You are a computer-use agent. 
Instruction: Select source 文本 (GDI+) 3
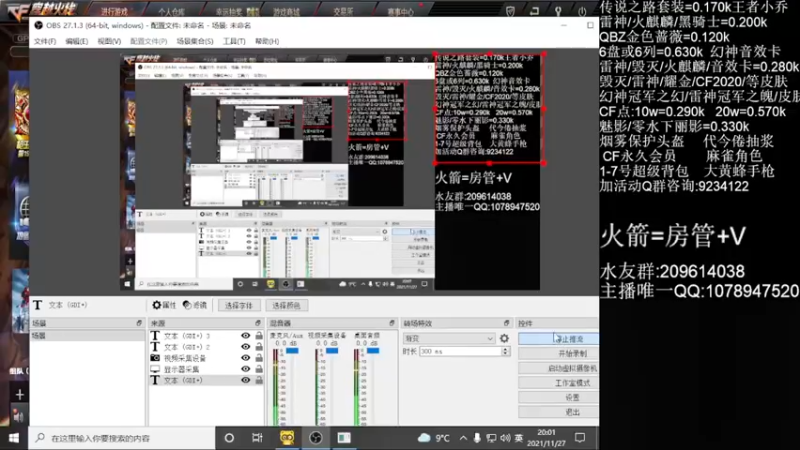[x=187, y=336]
